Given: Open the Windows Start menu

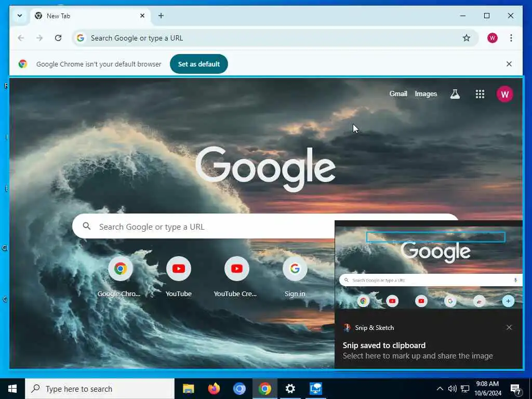Looking at the screenshot, I should click(12, 389).
